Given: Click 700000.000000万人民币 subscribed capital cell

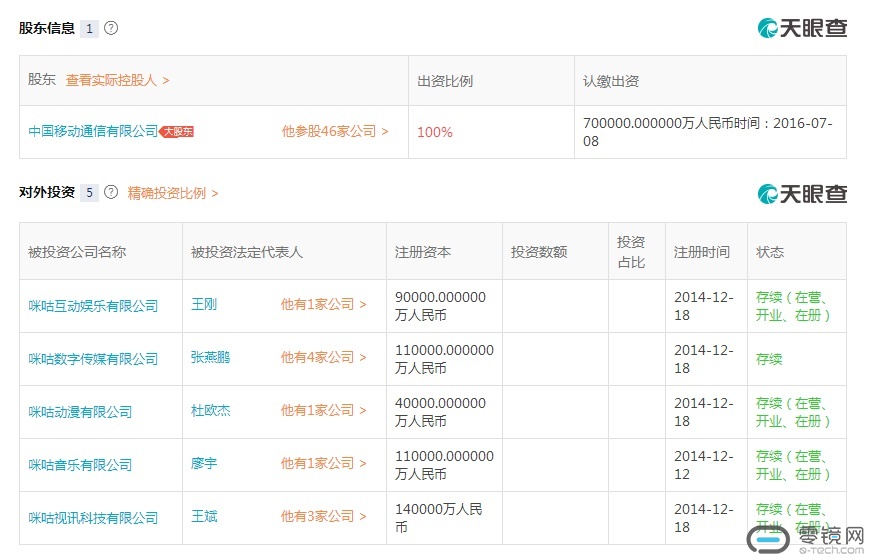Looking at the screenshot, I should pyautogui.click(x=709, y=132).
